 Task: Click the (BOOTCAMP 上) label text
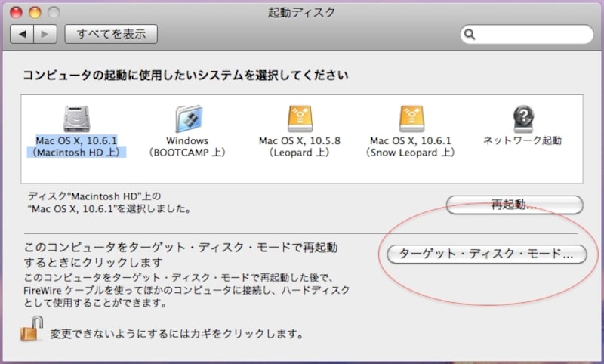tap(187, 153)
